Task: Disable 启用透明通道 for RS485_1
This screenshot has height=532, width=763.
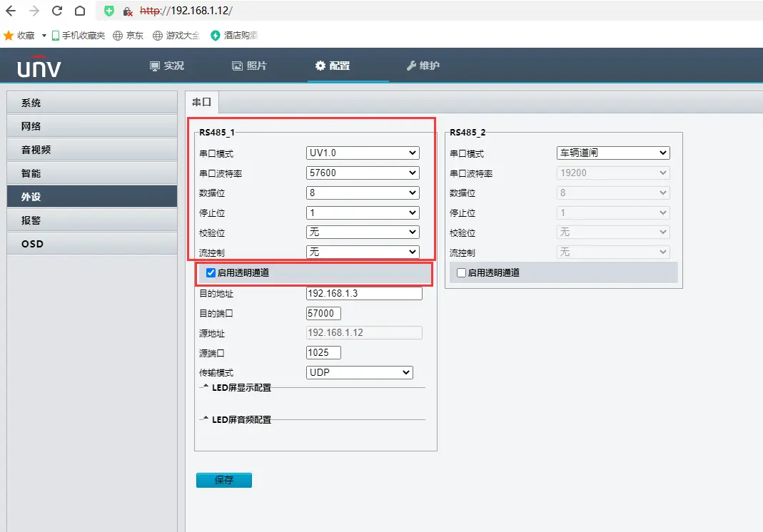Action: (x=211, y=272)
